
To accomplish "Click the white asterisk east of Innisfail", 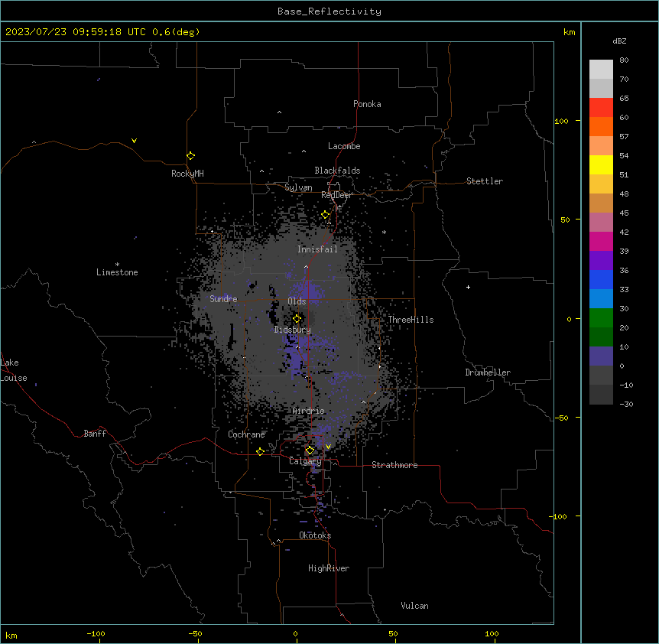I will coord(384,232).
